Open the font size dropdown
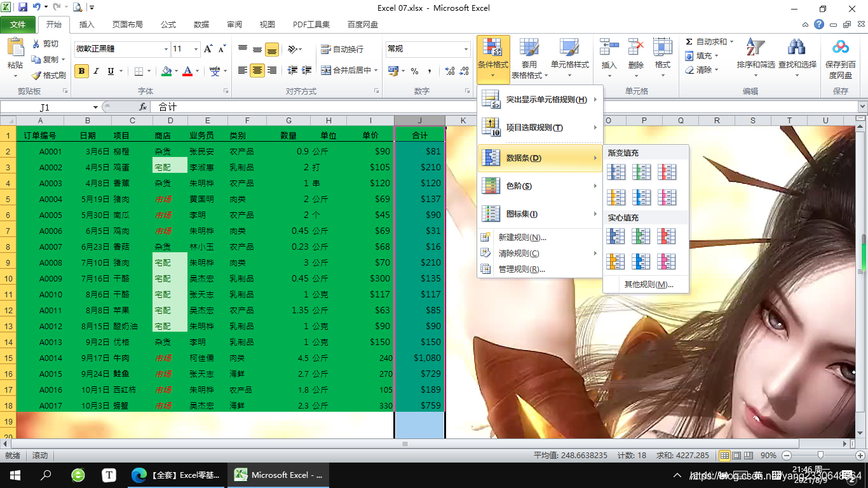 coord(196,49)
